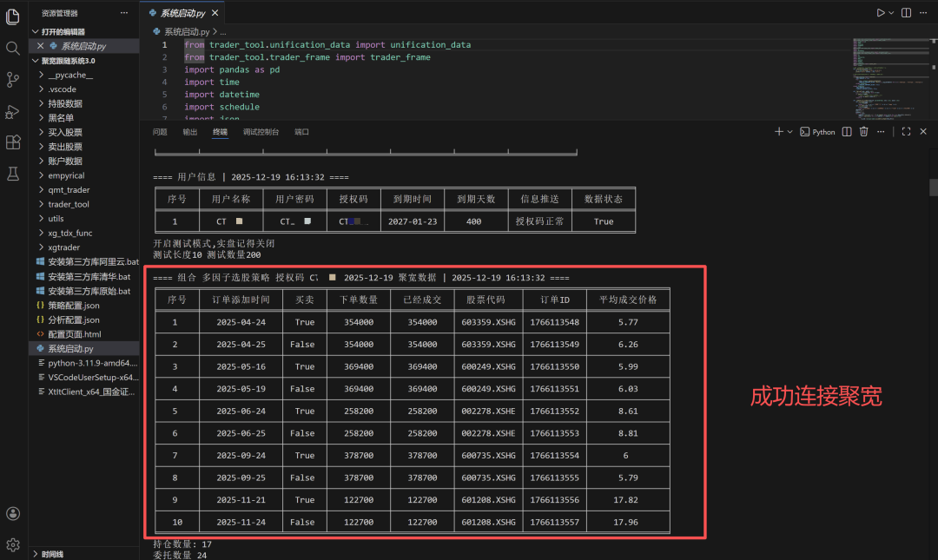The width and height of the screenshot is (938, 560).
Task: Open the run options dropdown arrow
Action: click(891, 13)
